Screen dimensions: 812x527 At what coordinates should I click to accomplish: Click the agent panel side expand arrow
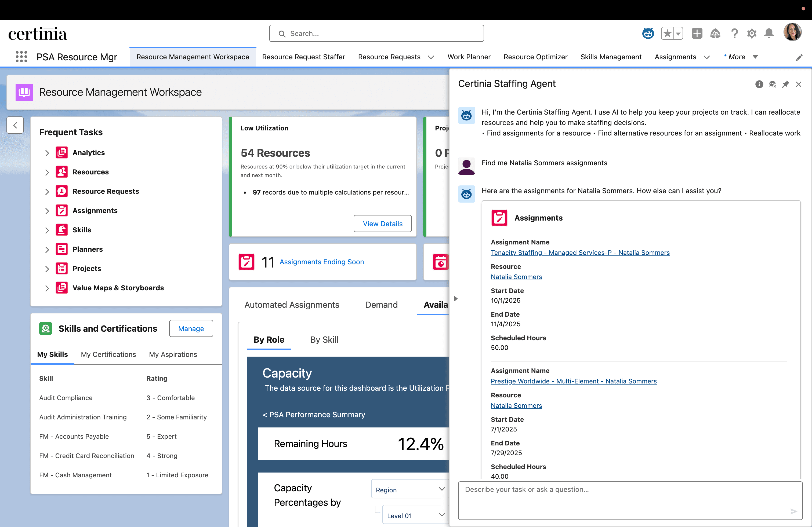click(x=455, y=299)
